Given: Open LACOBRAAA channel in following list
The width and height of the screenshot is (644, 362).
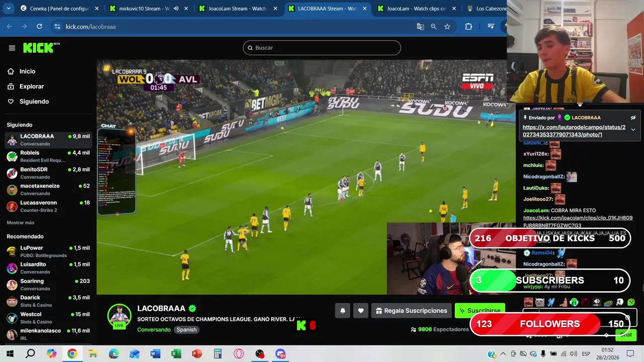Looking at the screenshot, I should 48,140.
